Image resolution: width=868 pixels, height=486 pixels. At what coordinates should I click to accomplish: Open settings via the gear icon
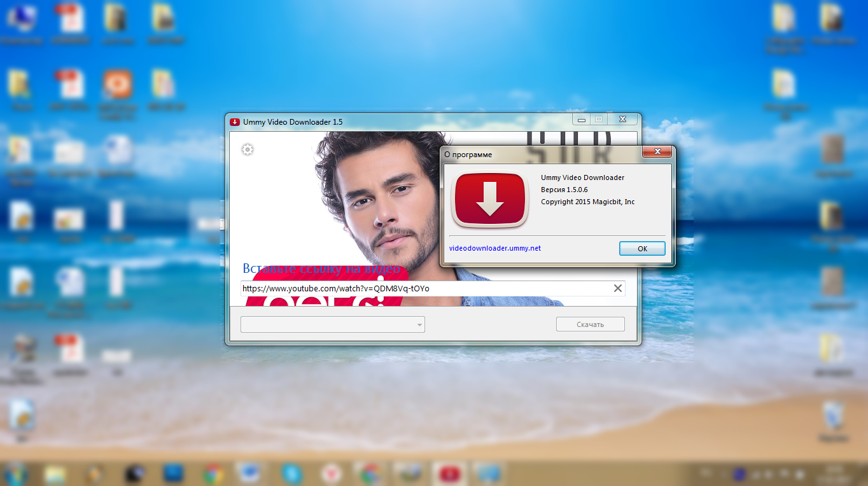click(x=248, y=149)
